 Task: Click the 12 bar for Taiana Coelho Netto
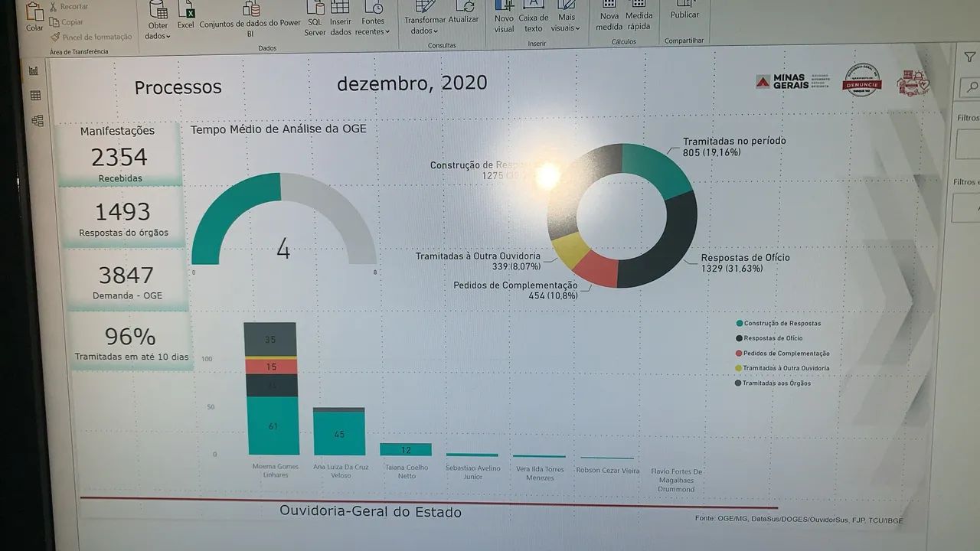coord(406,449)
